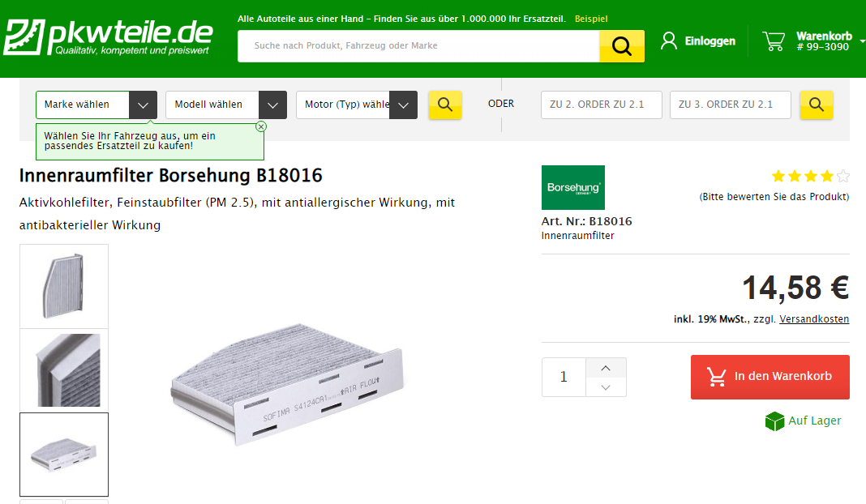Add product with In den Warenkorb button
The image size is (866, 504).
tap(770, 377)
